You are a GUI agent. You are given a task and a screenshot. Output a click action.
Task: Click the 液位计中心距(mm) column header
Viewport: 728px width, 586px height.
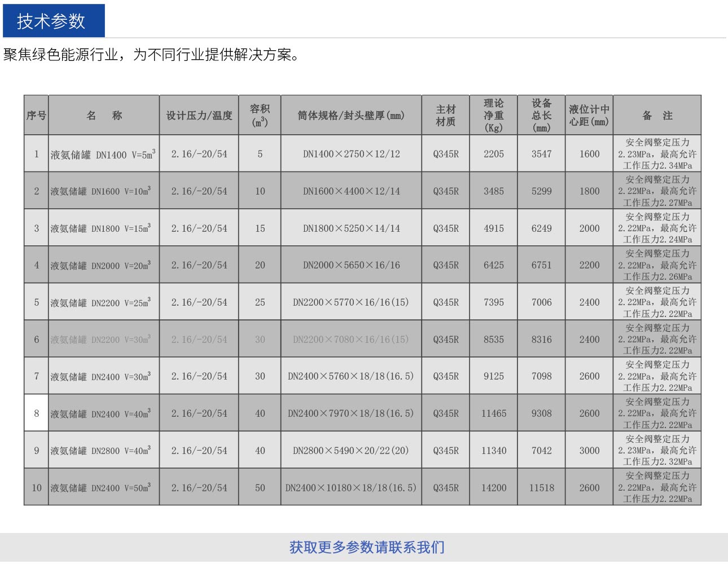[589, 116]
